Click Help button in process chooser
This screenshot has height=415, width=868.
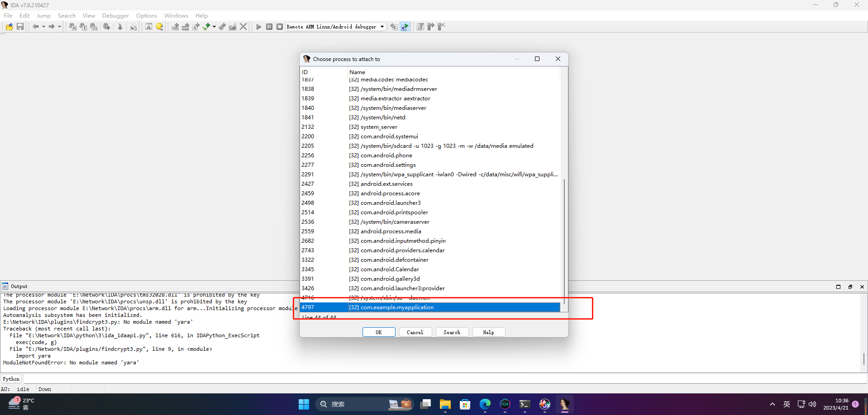[489, 332]
